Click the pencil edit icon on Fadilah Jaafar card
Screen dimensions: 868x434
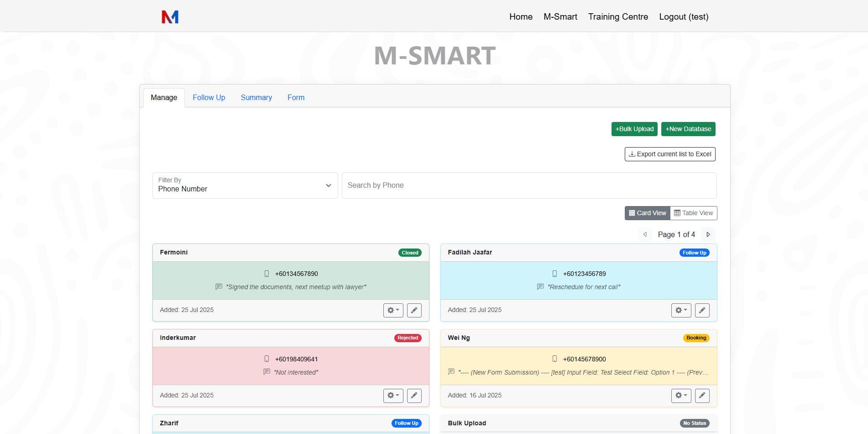[x=702, y=310]
